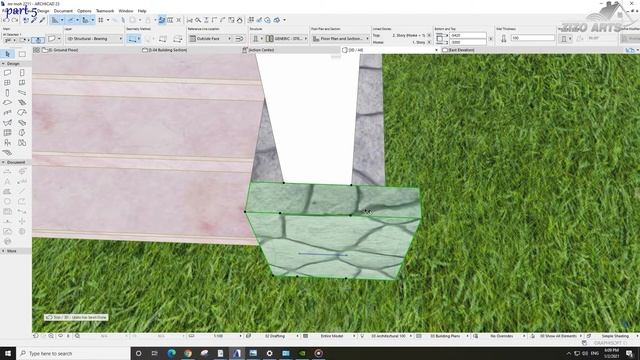Expand the More toolbox group
The width and height of the screenshot is (640, 360).
pyautogui.click(x=3, y=251)
